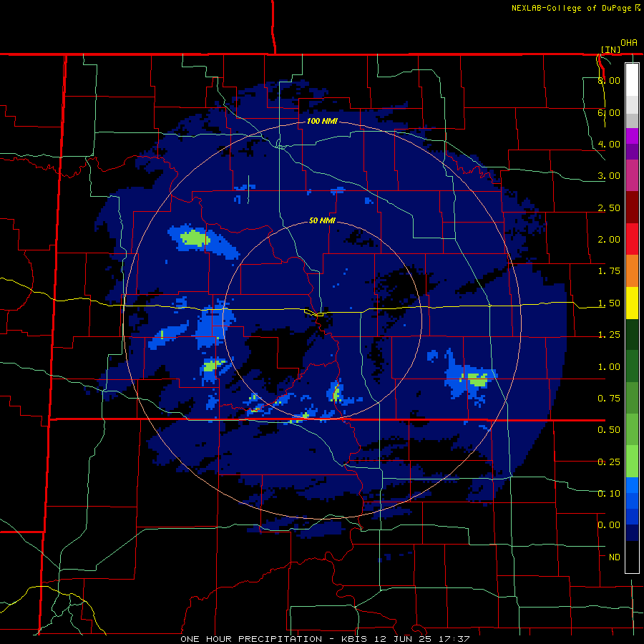
Task: Pick the light blue swatch above 0.10
Action: coord(632,485)
